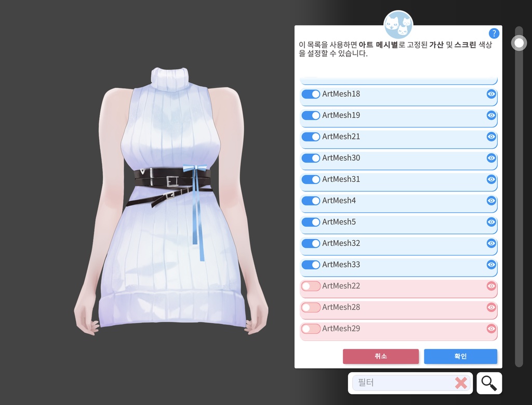Click the vertical scrollbar handle
This screenshot has height=405, width=532.
(x=518, y=43)
